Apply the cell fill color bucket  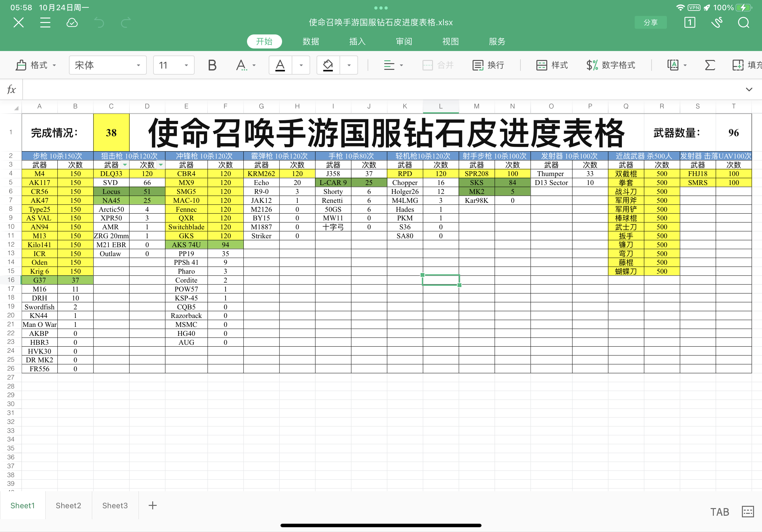coord(328,65)
